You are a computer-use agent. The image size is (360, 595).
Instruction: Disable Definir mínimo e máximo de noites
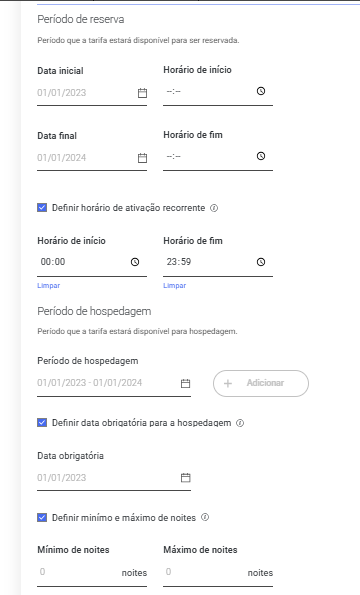42,517
